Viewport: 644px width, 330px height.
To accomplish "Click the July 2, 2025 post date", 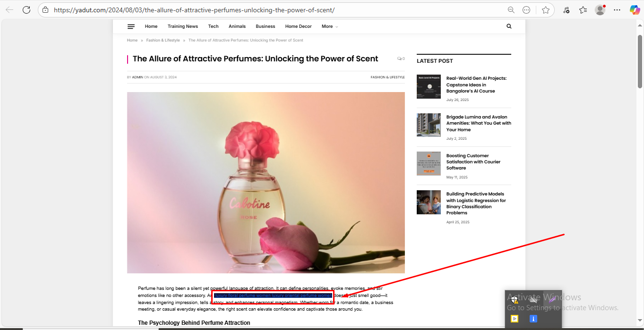I will 456,139.
